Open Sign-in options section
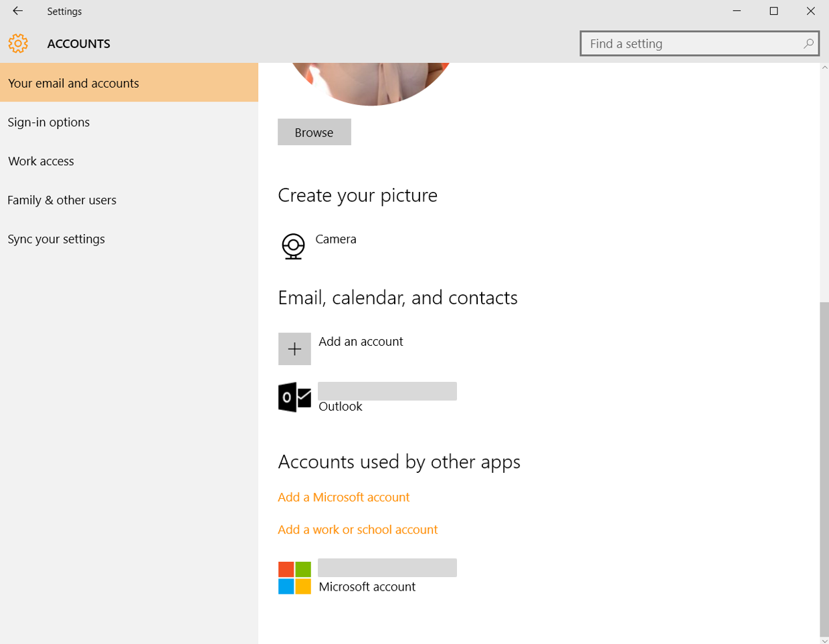This screenshot has height=644, width=829. 129,122
